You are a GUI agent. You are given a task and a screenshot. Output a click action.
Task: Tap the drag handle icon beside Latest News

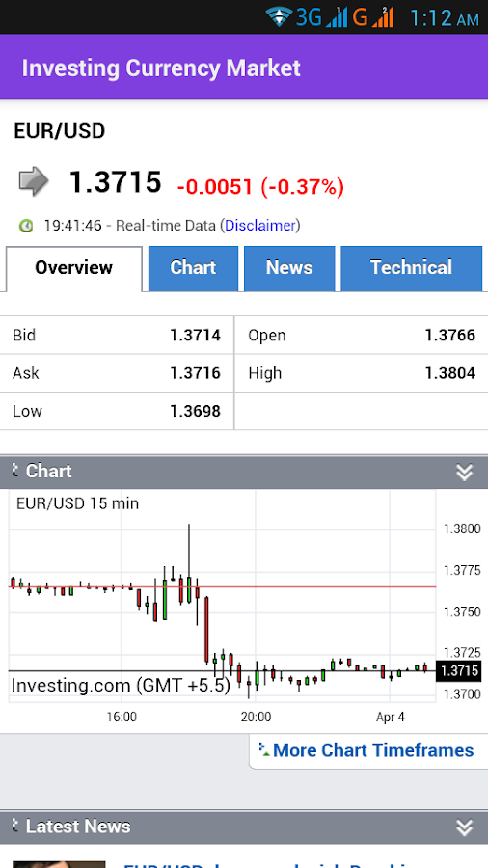point(15,826)
